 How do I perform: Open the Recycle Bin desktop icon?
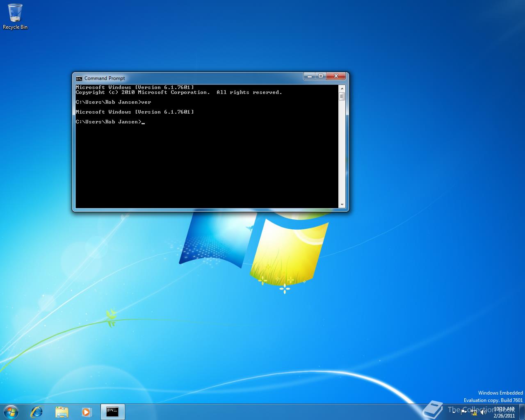[15, 17]
